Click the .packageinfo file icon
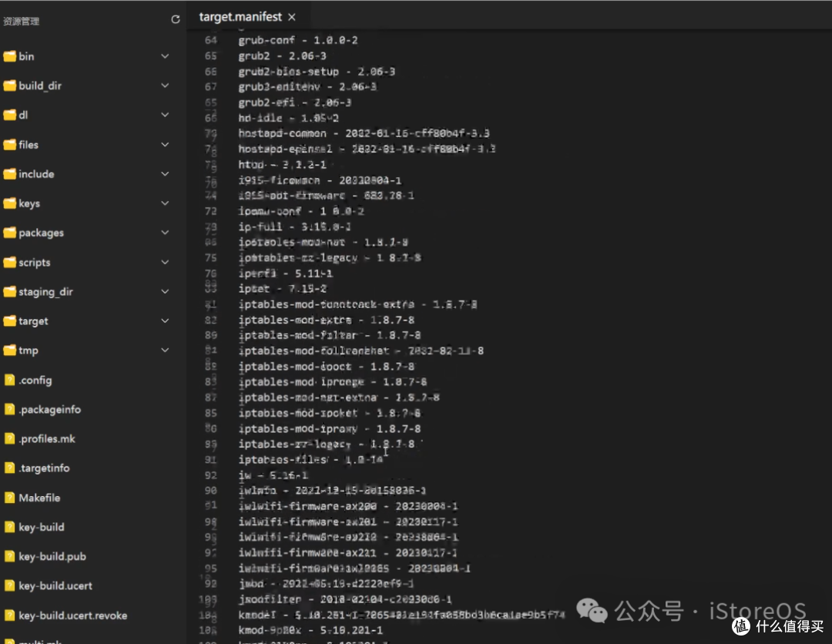This screenshot has height=644, width=832. coord(9,409)
